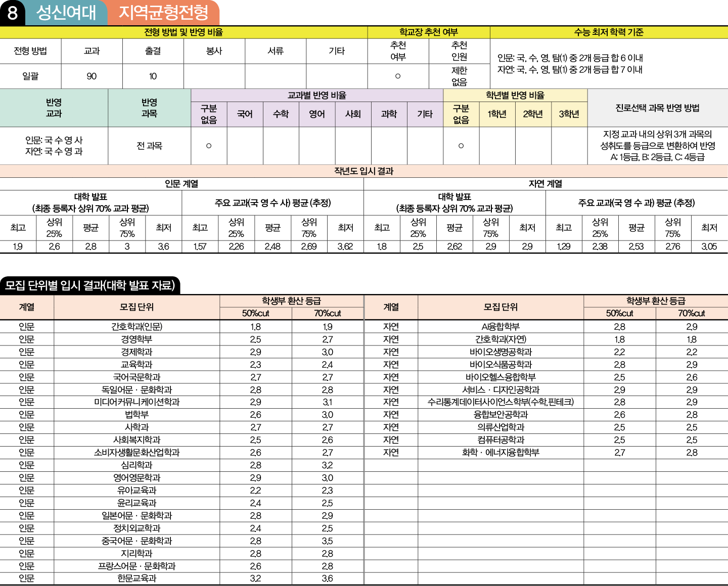Image resolution: width=728 pixels, height=586 pixels.
Task: Click the 일괄 cell
Action: pos(30,76)
